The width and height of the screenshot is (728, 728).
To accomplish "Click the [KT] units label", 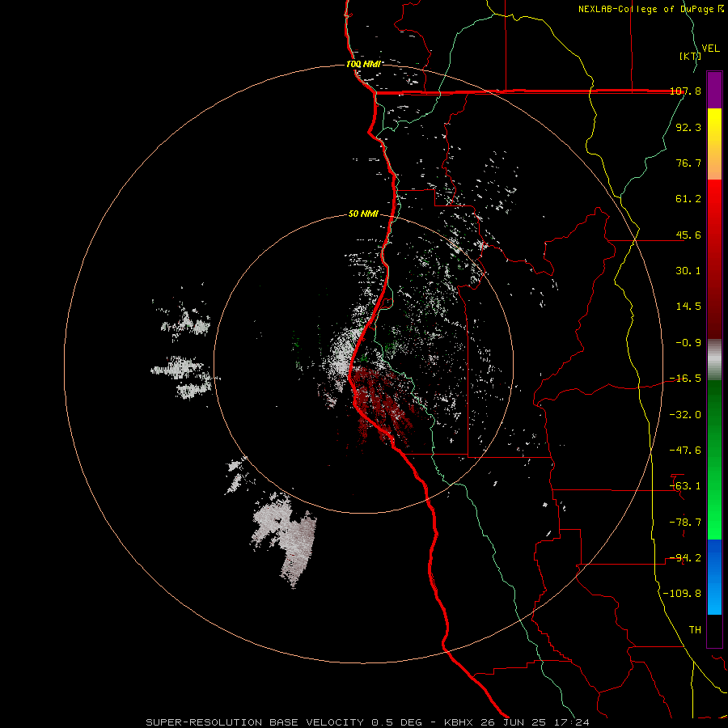I will tap(690, 56).
